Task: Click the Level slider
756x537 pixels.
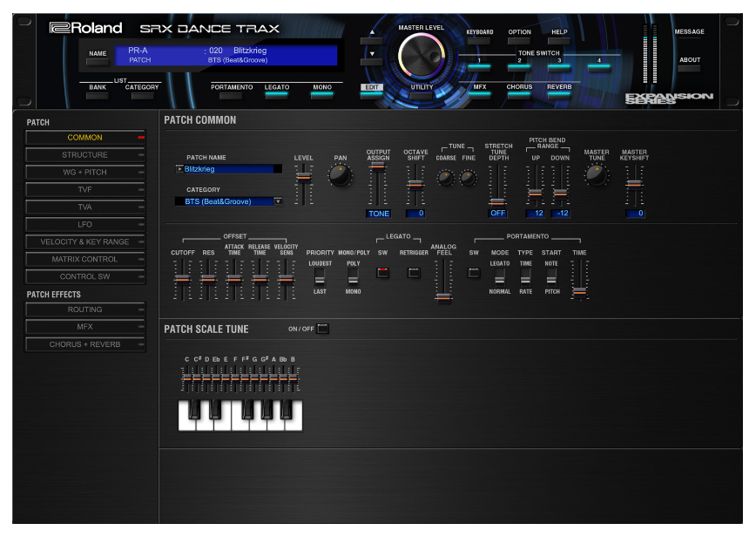Action: (304, 186)
